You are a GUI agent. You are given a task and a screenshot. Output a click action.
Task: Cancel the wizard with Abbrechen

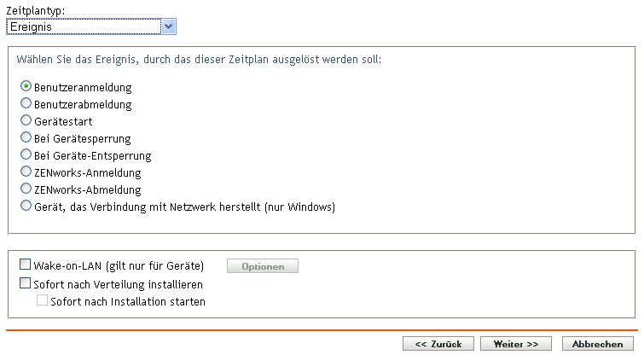tap(598, 344)
